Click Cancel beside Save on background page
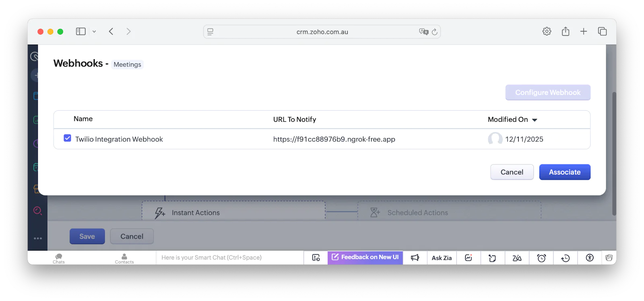Viewport: 644px width, 301px height. coord(132,237)
